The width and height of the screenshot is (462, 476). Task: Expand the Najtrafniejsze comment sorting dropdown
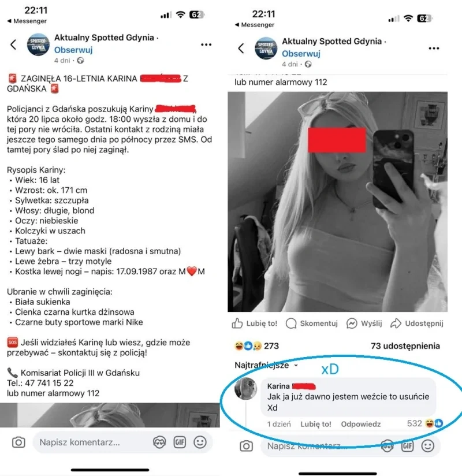(266, 365)
